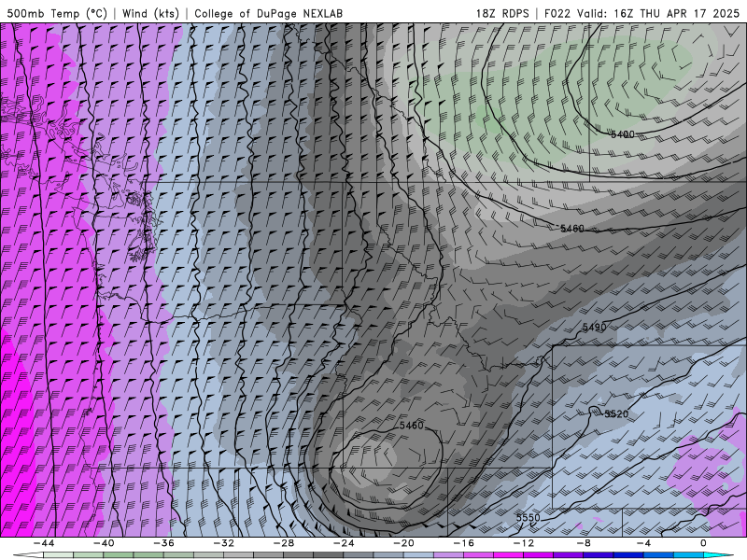Image resolution: width=747 pixels, height=560 pixels.
Task: Click 'Valid: 16Z THU APR 17 2025' text
Action: pyautogui.click(x=658, y=13)
